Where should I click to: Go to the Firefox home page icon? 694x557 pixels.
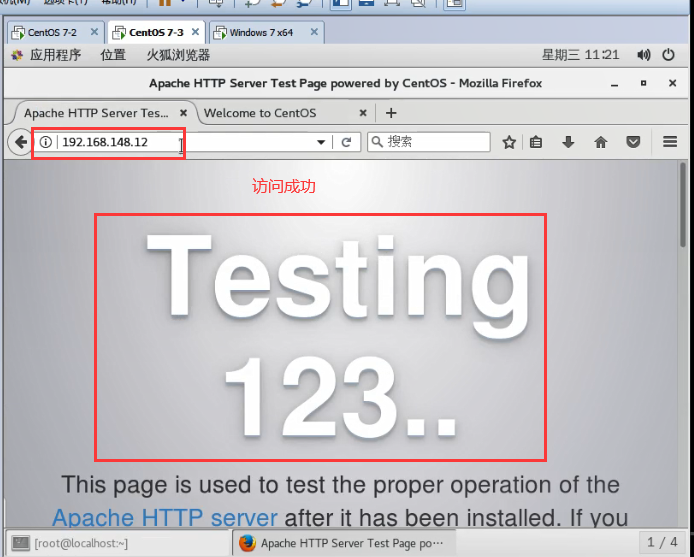click(x=601, y=142)
